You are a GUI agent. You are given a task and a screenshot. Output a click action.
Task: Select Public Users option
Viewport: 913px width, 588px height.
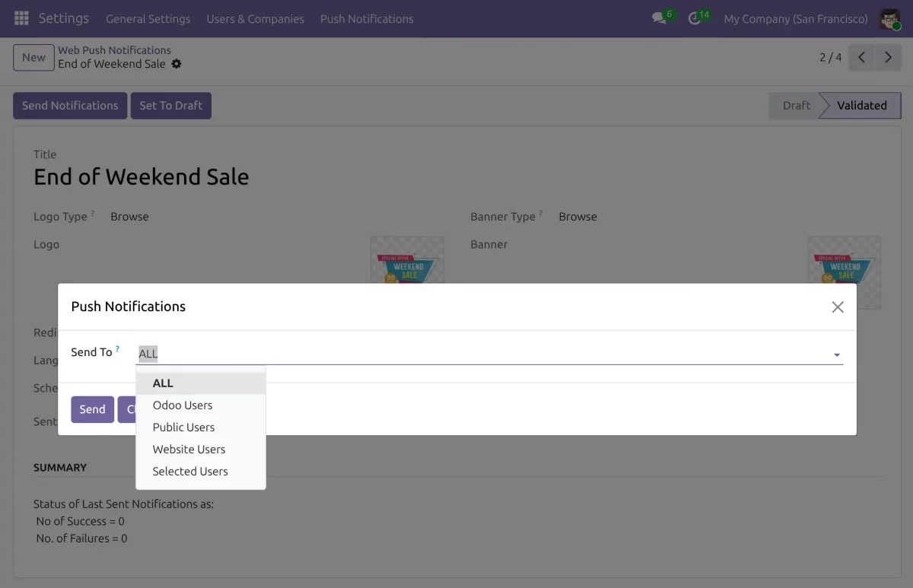point(201,427)
